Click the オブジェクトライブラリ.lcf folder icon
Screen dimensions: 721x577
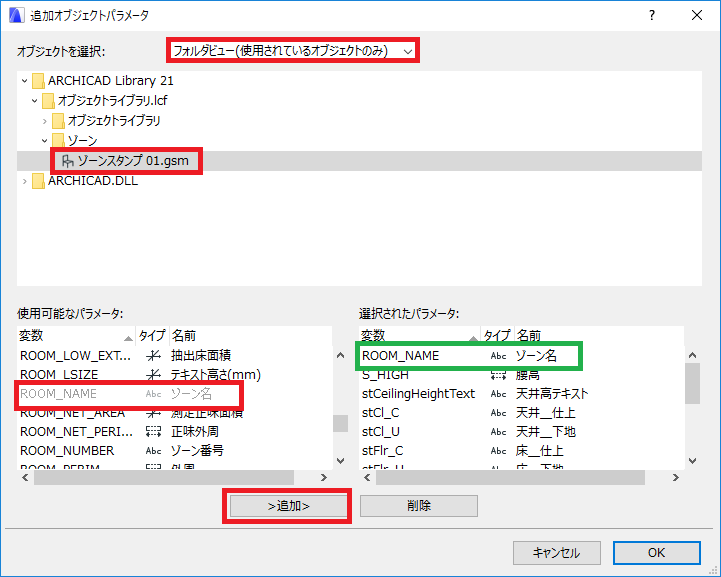pyautogui.click(x=48, y=101)
